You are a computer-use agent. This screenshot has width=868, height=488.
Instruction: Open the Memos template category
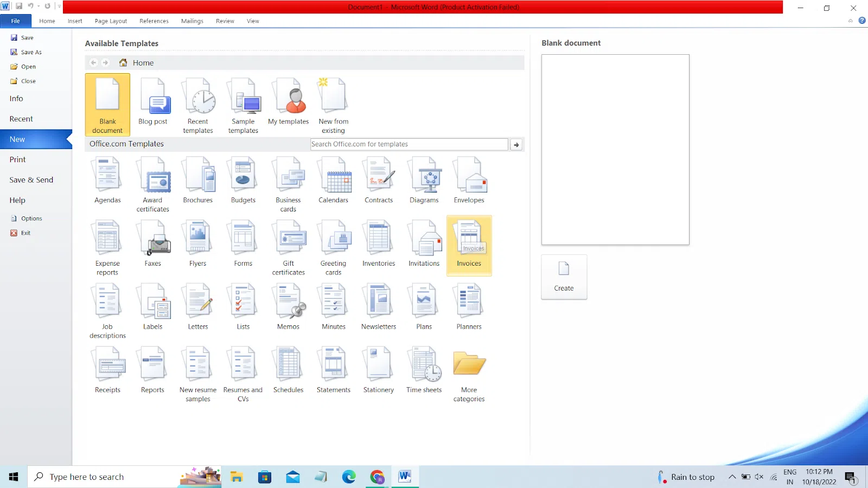[x=288, y=307]
